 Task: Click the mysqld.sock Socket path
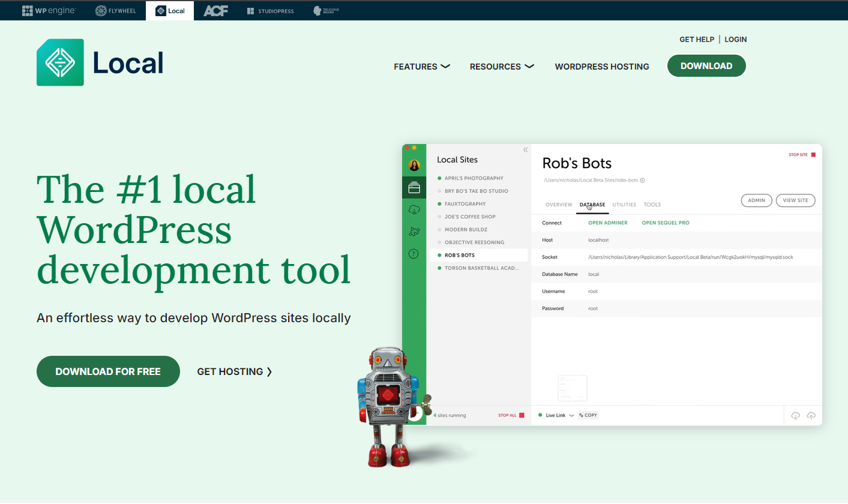(691, 257)
